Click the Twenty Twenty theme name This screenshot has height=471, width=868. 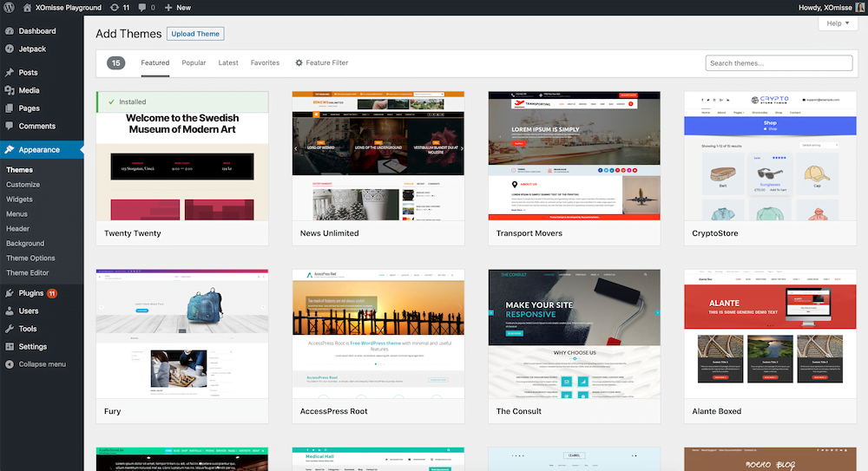(x=132, y=233)
